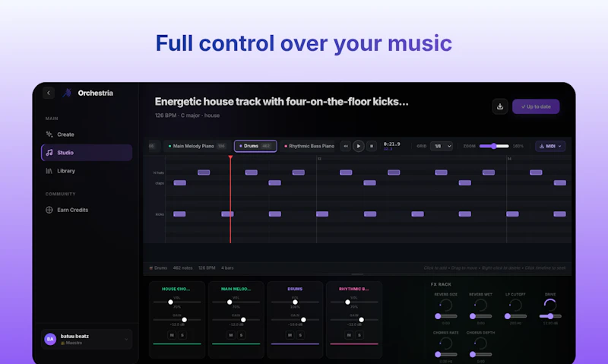Click the 126 BPM C major house subtitle

[187, 116]
